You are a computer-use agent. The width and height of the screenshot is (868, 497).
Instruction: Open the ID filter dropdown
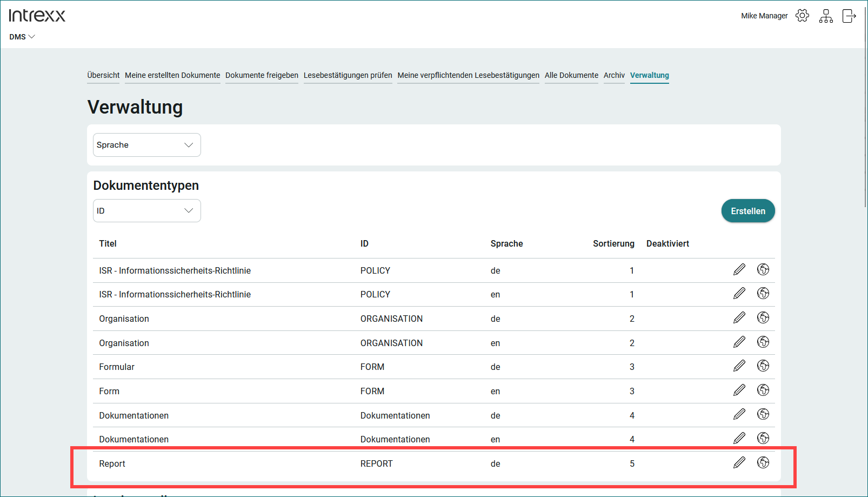point(147,211)
